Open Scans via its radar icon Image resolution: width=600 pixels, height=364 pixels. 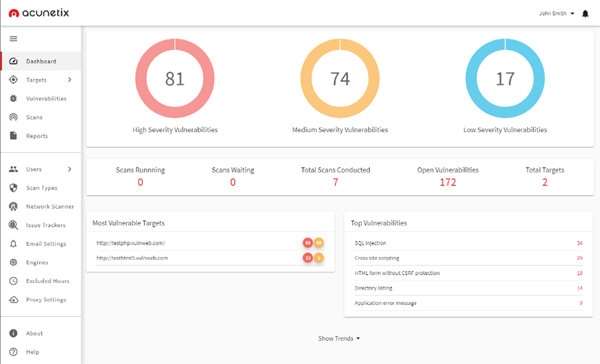click(x=13, y=117)
